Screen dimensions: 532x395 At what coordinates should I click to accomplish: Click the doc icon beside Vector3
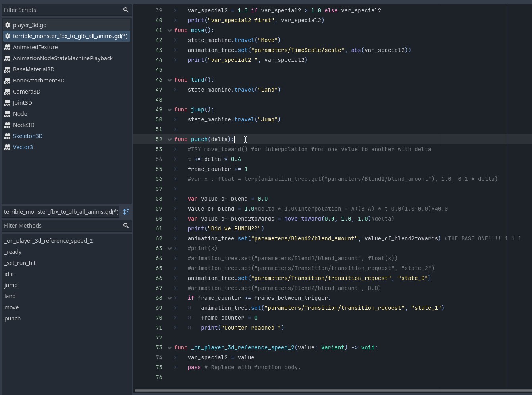pos(8,147)
